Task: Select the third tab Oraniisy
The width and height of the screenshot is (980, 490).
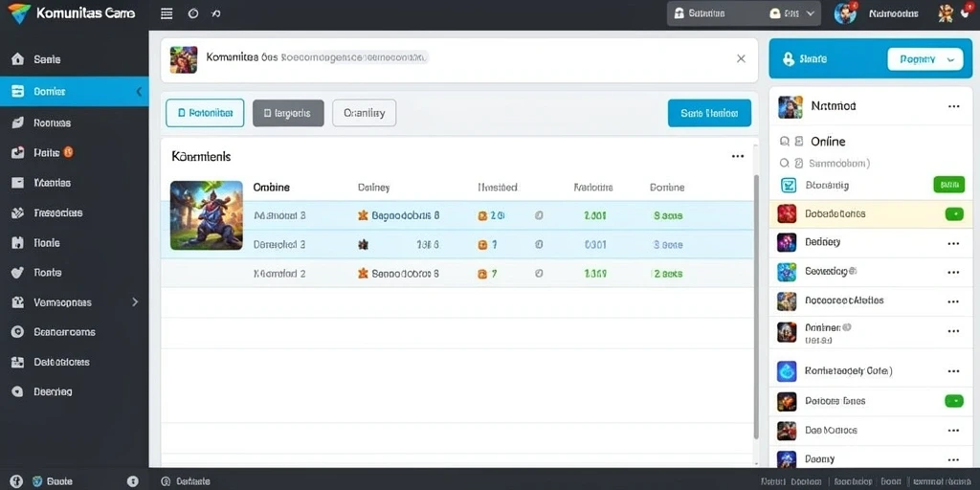Action: coord(364,113)
